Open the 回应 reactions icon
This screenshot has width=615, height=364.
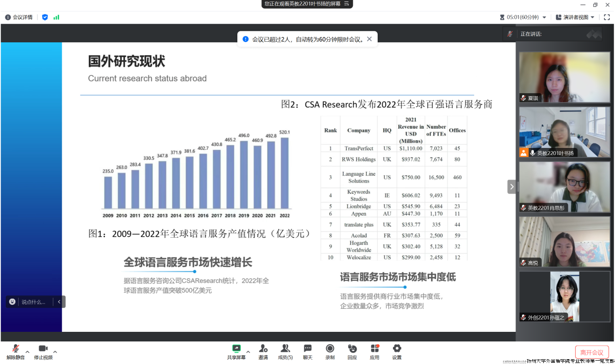352,351
